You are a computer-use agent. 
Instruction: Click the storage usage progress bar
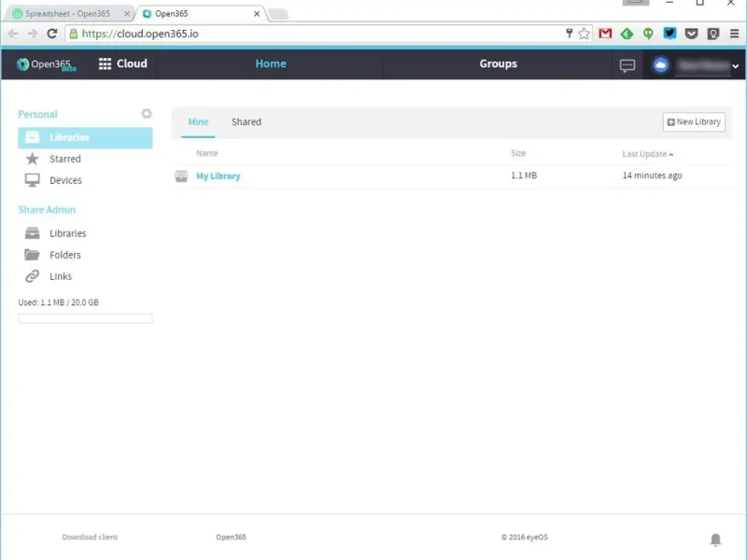85,318
